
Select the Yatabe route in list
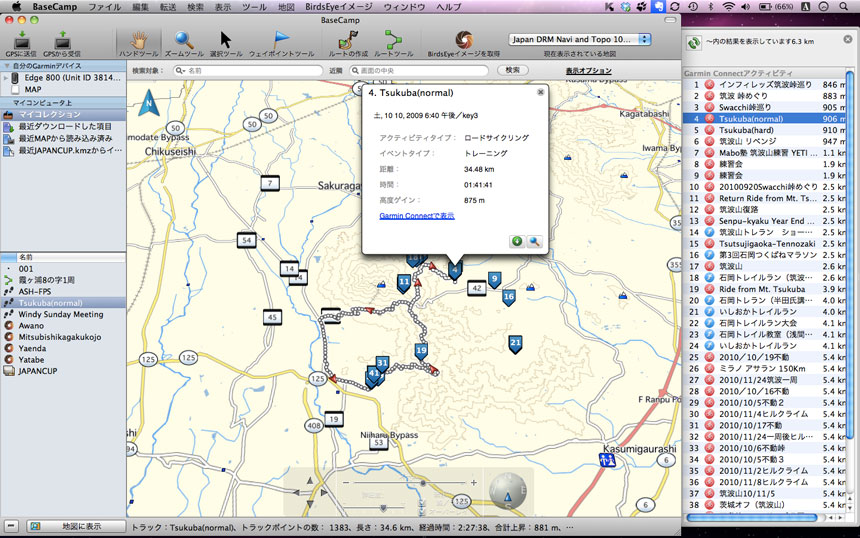(x=31, y=360)
